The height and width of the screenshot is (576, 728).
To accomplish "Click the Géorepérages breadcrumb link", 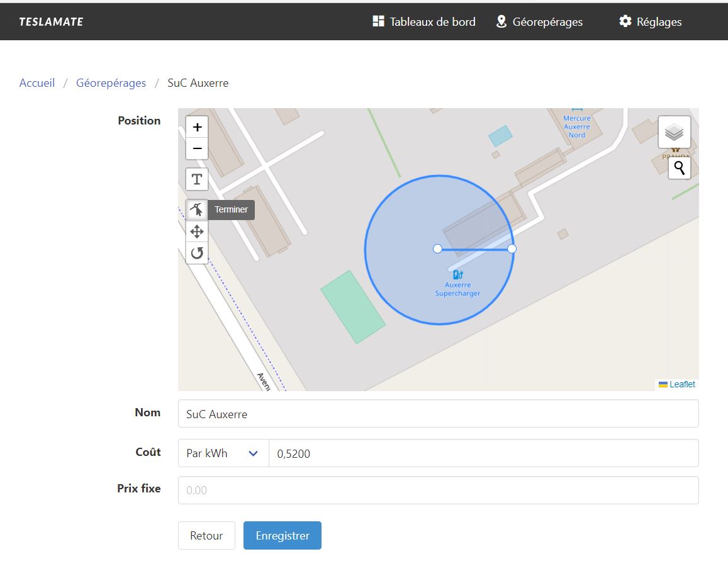I will (x=111, y=83).
